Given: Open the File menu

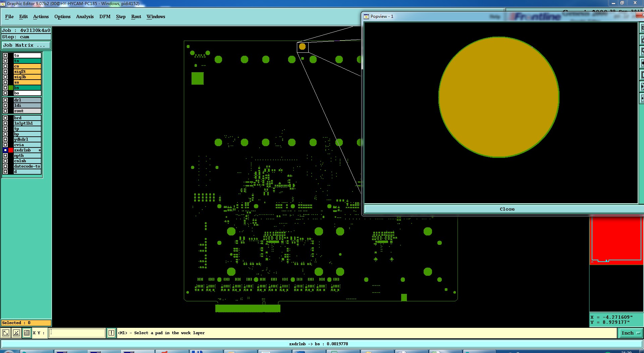Looking at the screenshot, I should (9, 16).
